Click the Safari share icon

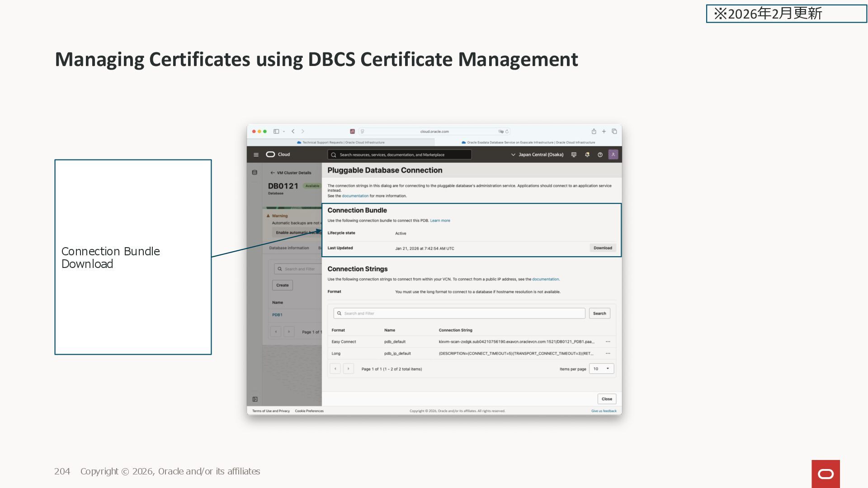click(594, 131)
